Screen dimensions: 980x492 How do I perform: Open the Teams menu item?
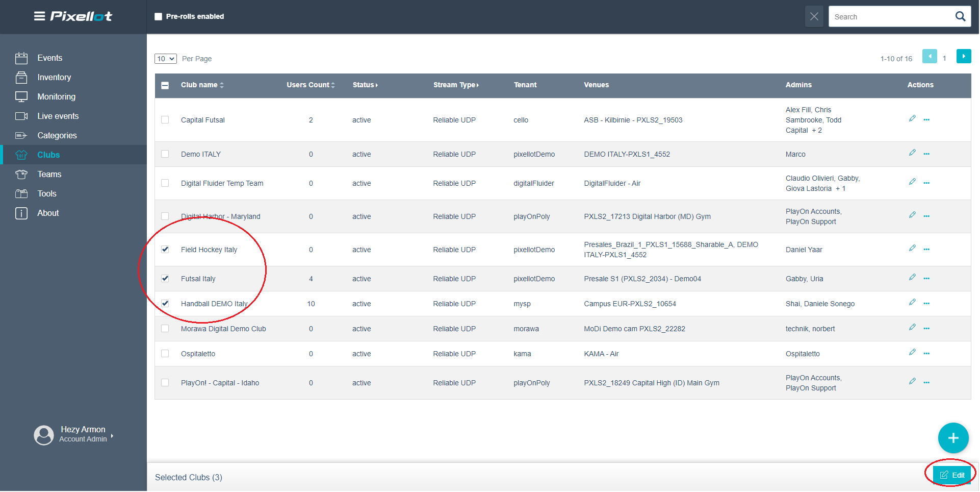tap(49, 175)
